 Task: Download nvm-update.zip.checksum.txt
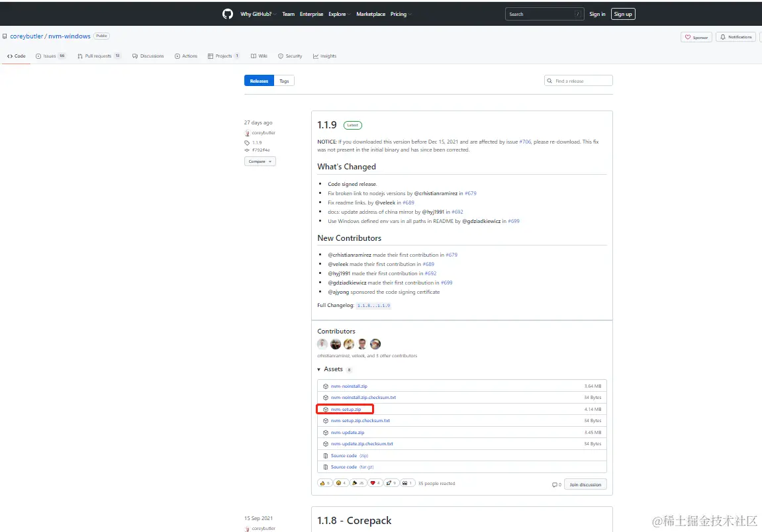(362, 443)
